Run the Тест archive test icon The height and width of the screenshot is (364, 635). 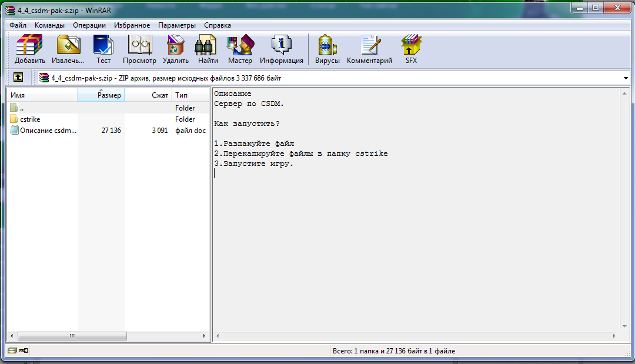click(103, 49)
